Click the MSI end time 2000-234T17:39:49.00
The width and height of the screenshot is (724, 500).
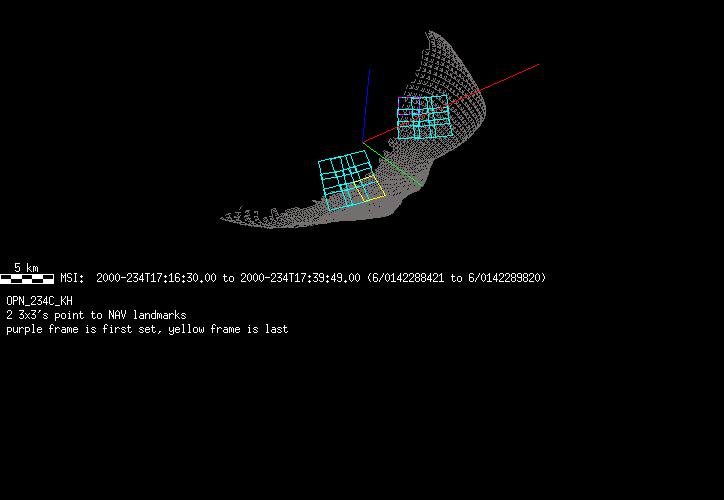click(300, 278)
